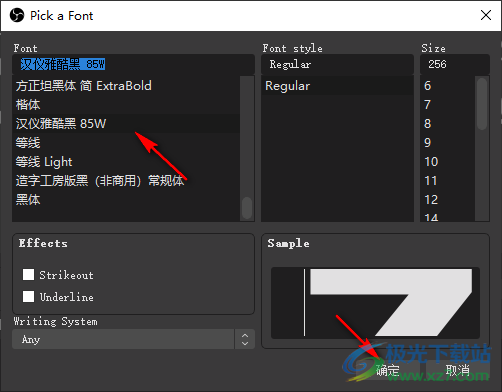Select size 10

tap(447, 162)
